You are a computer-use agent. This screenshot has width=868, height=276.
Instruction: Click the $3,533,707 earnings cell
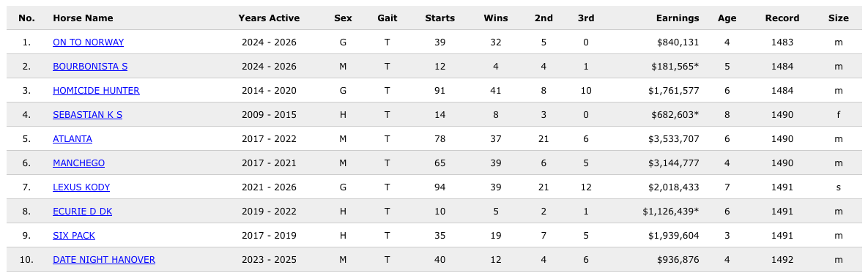click(674, 139)
